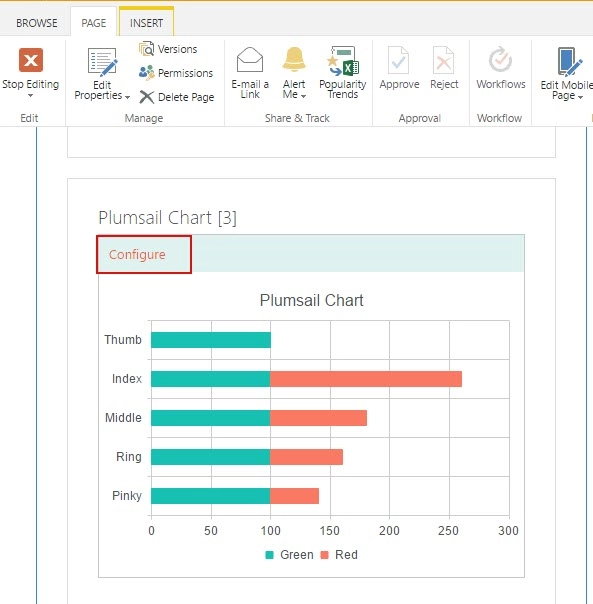Switch to the BROWSE ribbon tab
The image size is (593, 604).
(x=37, y=23)
